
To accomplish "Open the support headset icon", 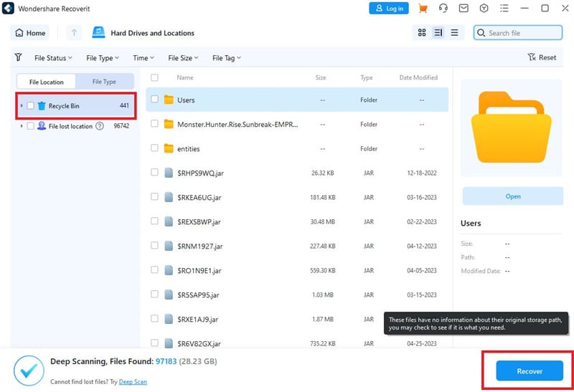I will (x=443, y=9).
